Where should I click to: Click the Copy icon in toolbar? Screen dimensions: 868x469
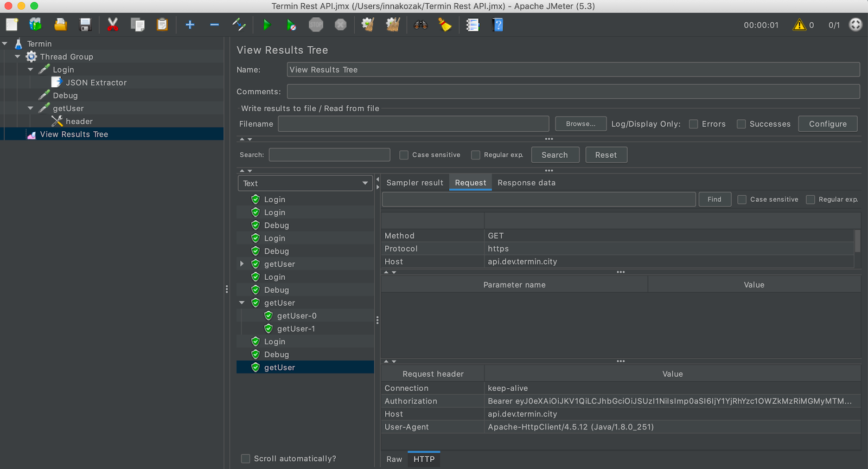138,24
